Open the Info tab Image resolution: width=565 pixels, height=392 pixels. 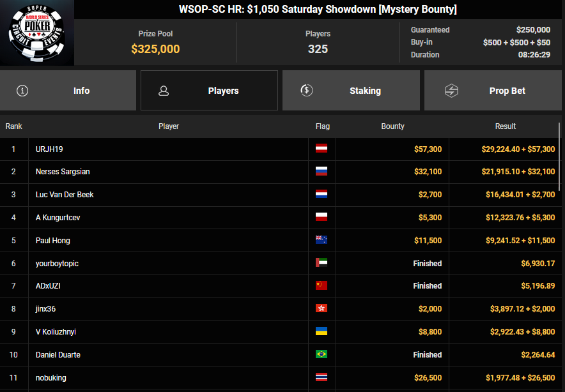[68, 91]
